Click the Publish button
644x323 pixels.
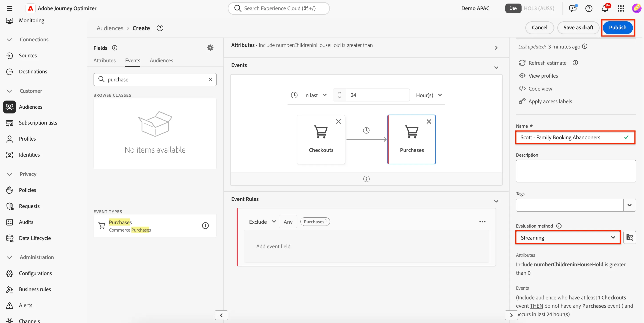click(x=618, y=28)
